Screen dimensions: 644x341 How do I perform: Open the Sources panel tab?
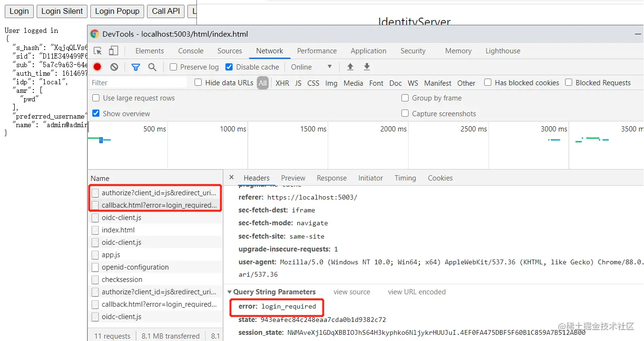[230, 51]
